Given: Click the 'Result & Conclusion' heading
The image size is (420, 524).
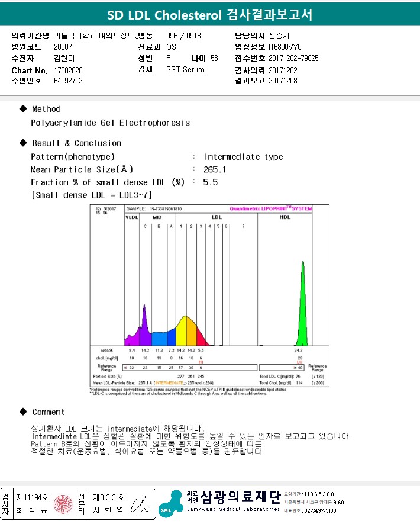Looking at the screenshot, I should click(77, 143).
